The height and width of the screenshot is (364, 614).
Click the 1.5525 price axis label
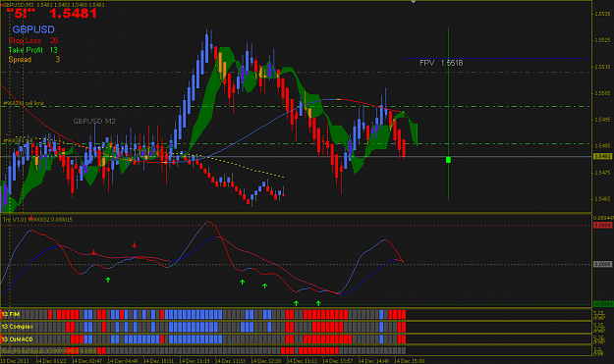tap(602, 40)
